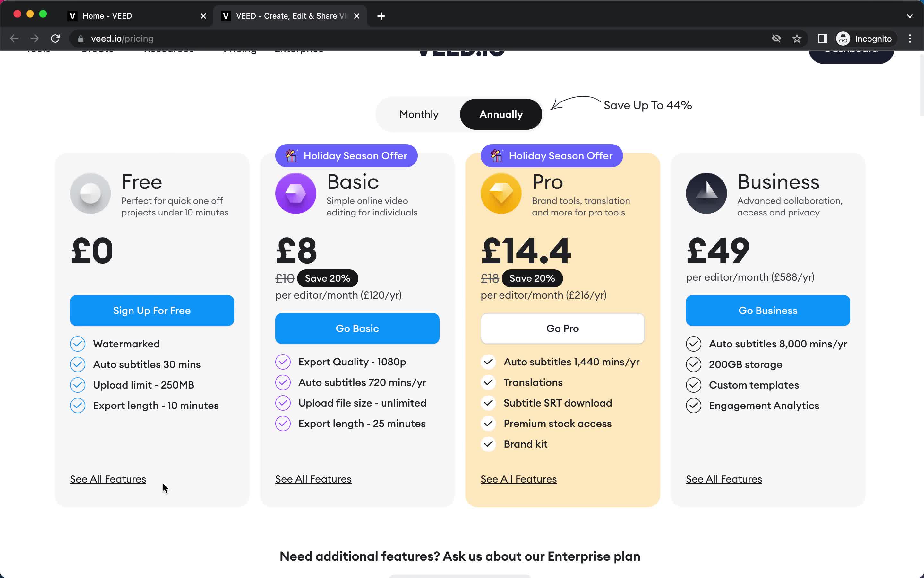Open See All Features for Free plan
Image resolution: width=924 pixels, height=578 pixels.
[x=108, y=479]
